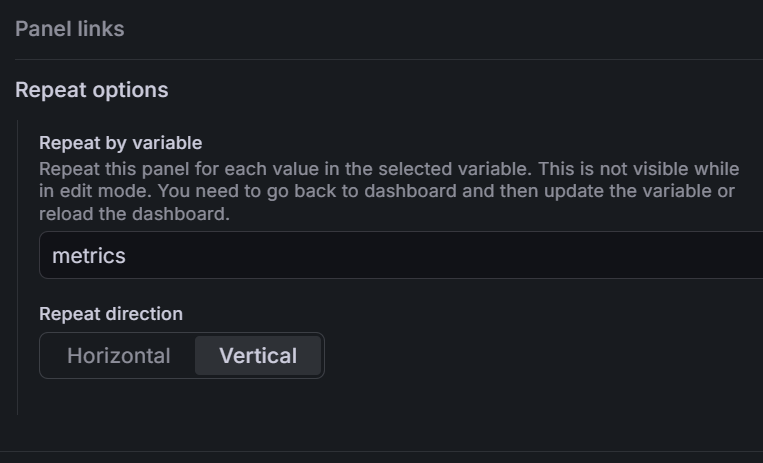This screenshot has height=463, width=763.
Task: Choose the unselected Horizontal segment button
Action: tap(119, 356)
